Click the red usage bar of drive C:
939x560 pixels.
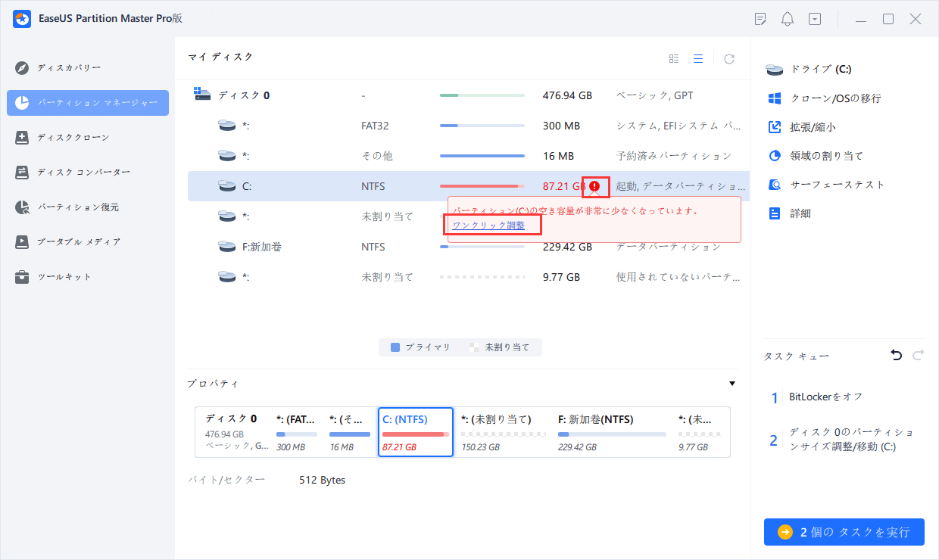point(482,186)
